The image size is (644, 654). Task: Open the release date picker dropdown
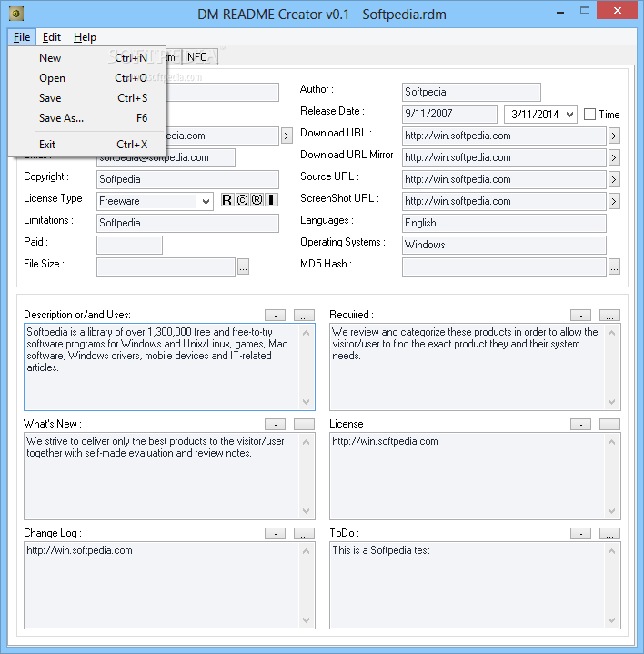point(569,115)
